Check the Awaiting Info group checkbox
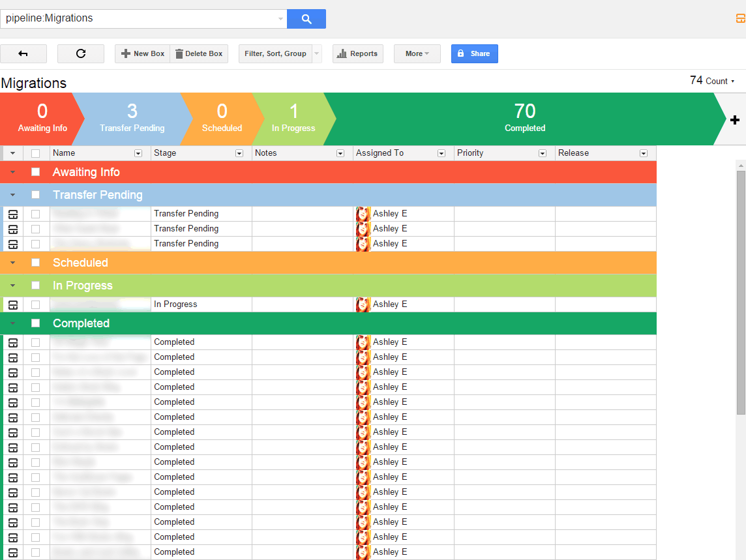 pos(36,172)
